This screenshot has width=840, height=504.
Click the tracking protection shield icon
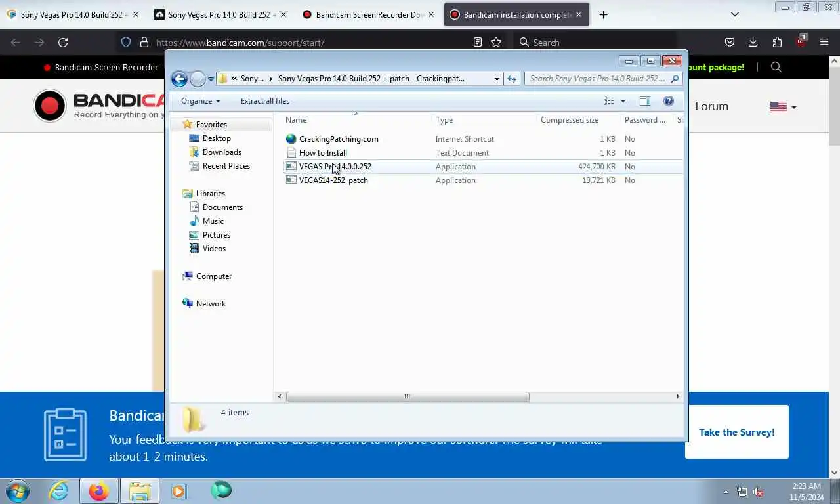point(126,43)
